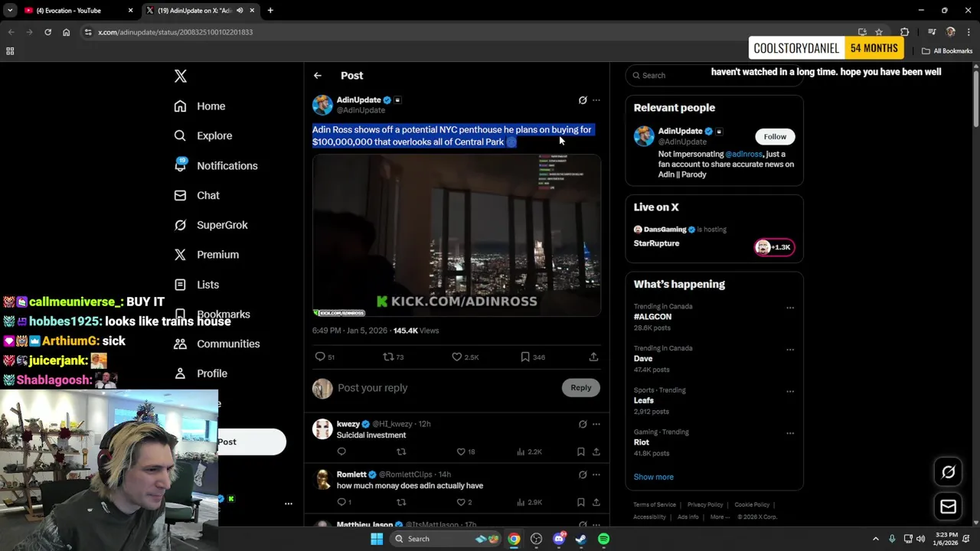Mute the AdinUpdate tab audio icon
This screenshot has height=551, width=980.
[240, 11]
